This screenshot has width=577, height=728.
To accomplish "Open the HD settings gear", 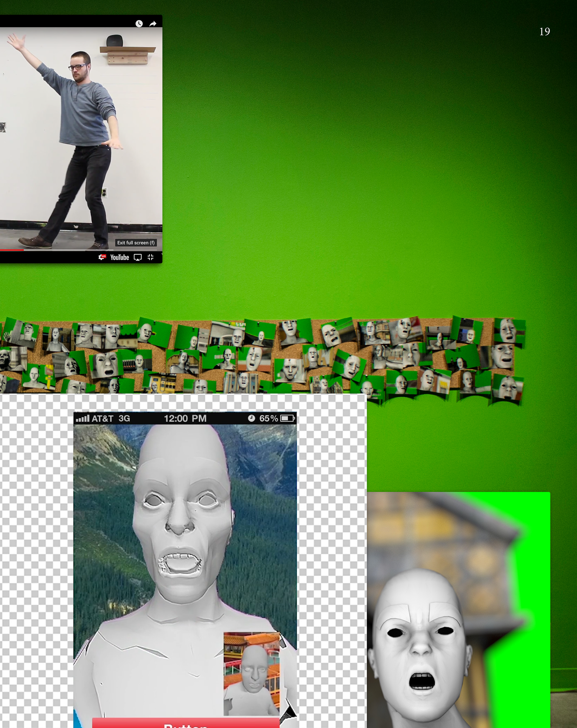I will click(102, 257).
